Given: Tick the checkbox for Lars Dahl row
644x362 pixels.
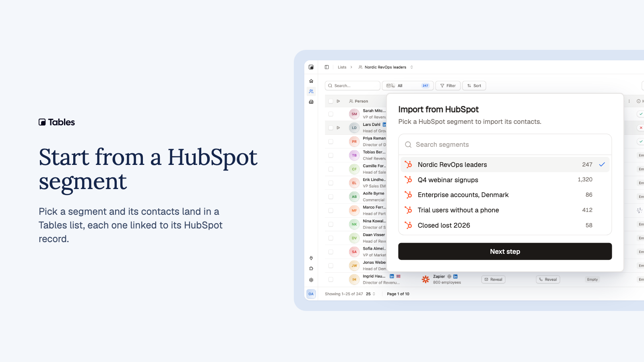Looking at the screenshot, I should [331, 128].
